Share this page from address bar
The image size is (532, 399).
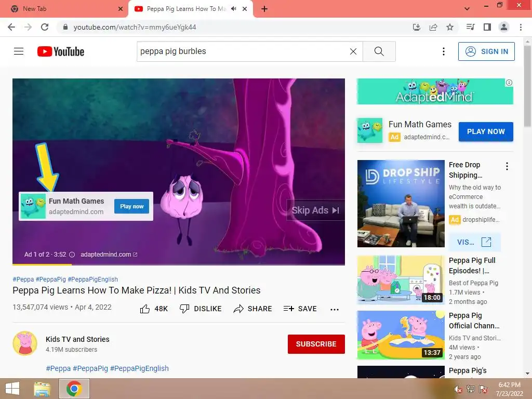point(433,27)
